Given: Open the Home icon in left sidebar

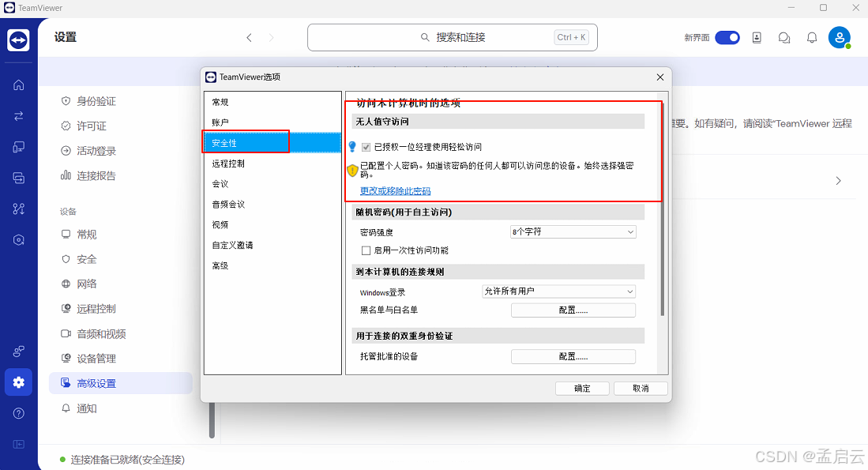Looking at the screenshot, I should point(19,85).
